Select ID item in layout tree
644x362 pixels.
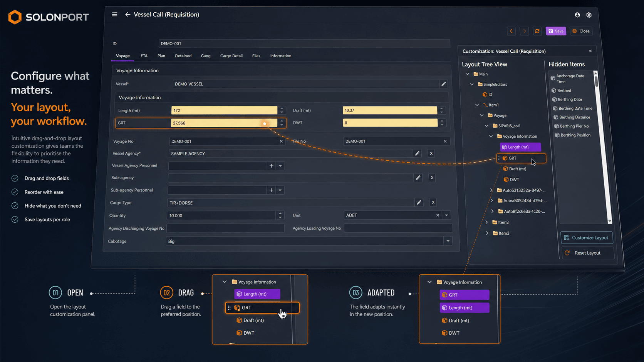point(488,95)
